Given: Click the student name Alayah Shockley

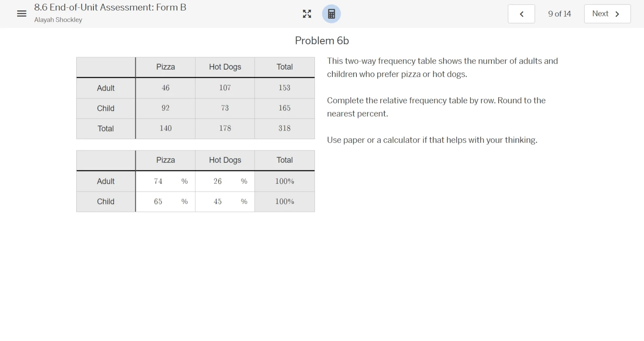Looking at the screenshot, I should [x=58, y=20].
